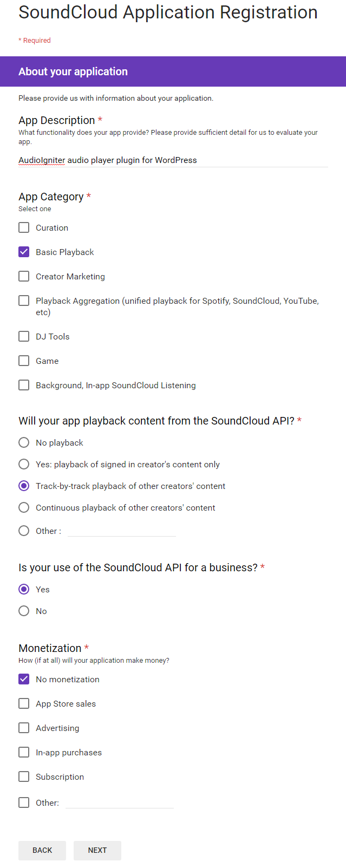Select the Subscription monetization checkbox

(24, 776)
